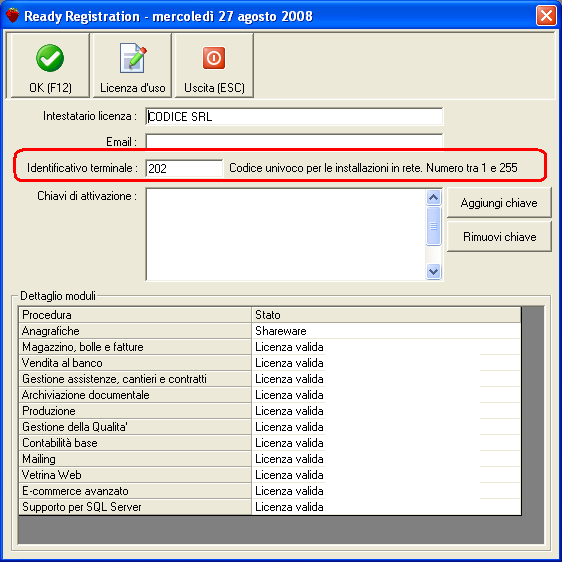Select the Stato column header
The width and height of the screenshot is (562, 562).
tap(386, 315)
